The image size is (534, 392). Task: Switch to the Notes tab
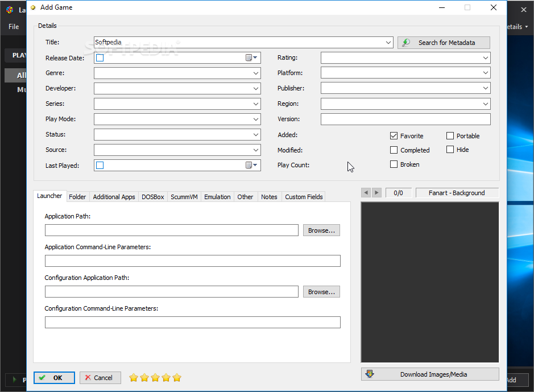click(269, 197)
